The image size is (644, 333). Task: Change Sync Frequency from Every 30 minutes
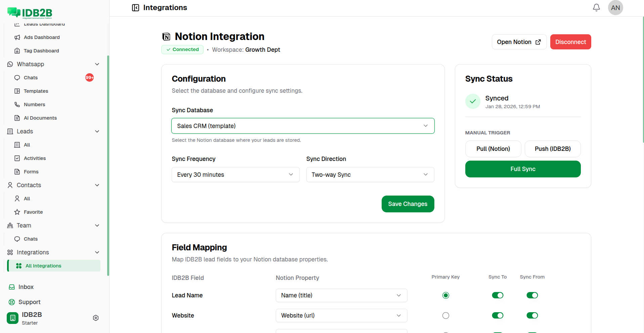click(235, 174)
